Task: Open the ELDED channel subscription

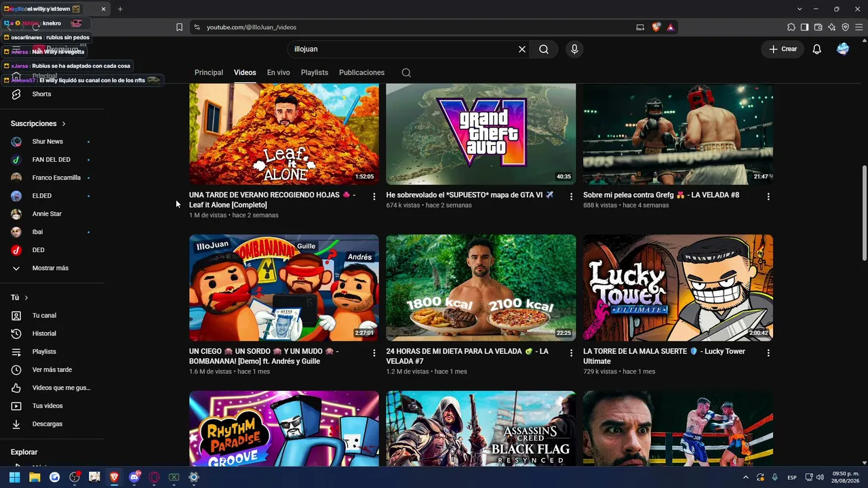Action: click(41, 196)
